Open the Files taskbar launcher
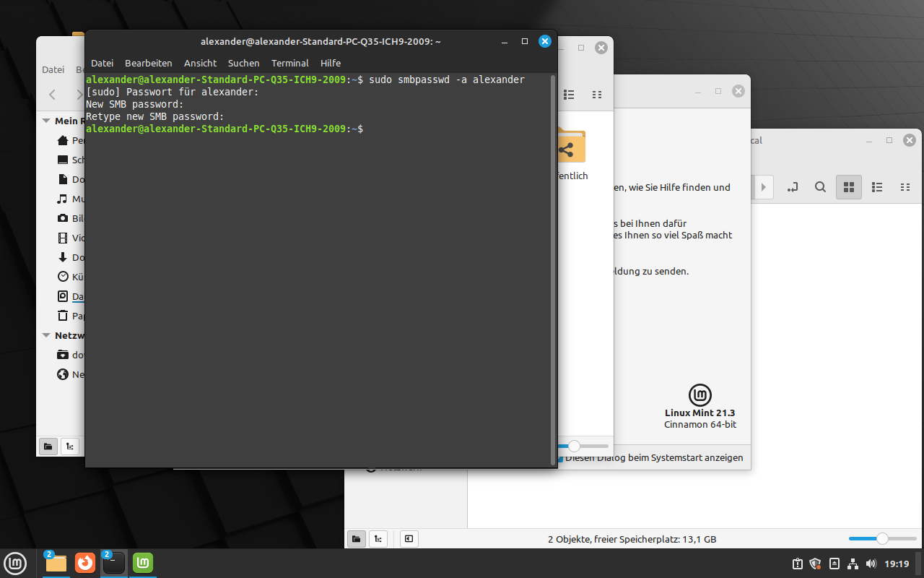This screenshot has width=924, height=578. point(56,563)
